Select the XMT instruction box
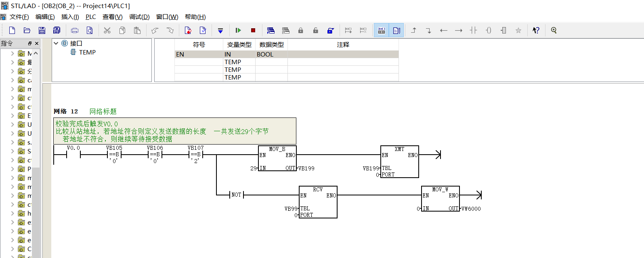Screen dimensions: 644x258 [x=400, y=162]
